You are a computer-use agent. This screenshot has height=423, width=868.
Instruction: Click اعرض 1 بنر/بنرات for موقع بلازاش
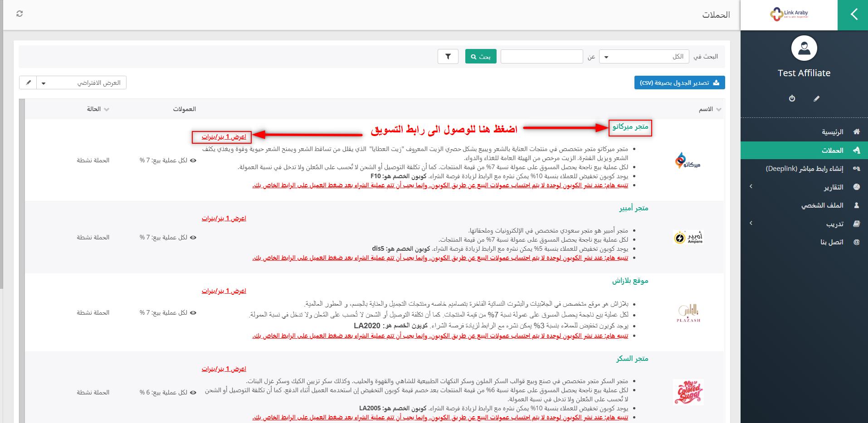[224, 291]
